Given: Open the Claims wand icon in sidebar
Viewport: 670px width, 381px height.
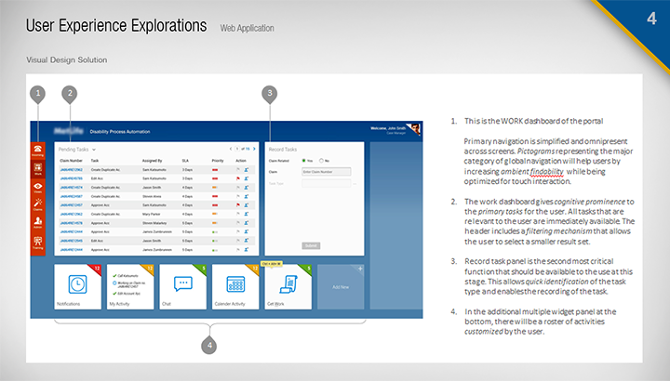Looking at the screenshot, I should coord(38,202).
